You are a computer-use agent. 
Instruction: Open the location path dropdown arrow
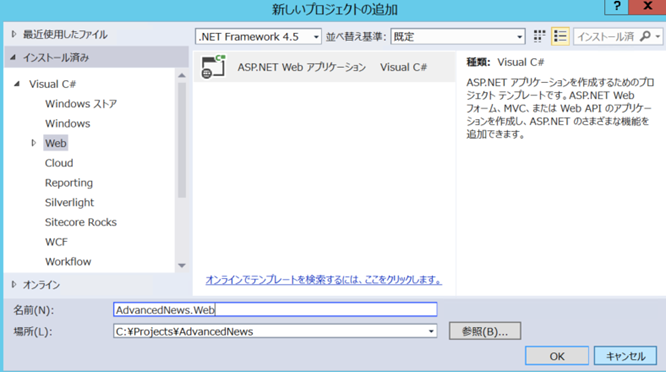431,331
